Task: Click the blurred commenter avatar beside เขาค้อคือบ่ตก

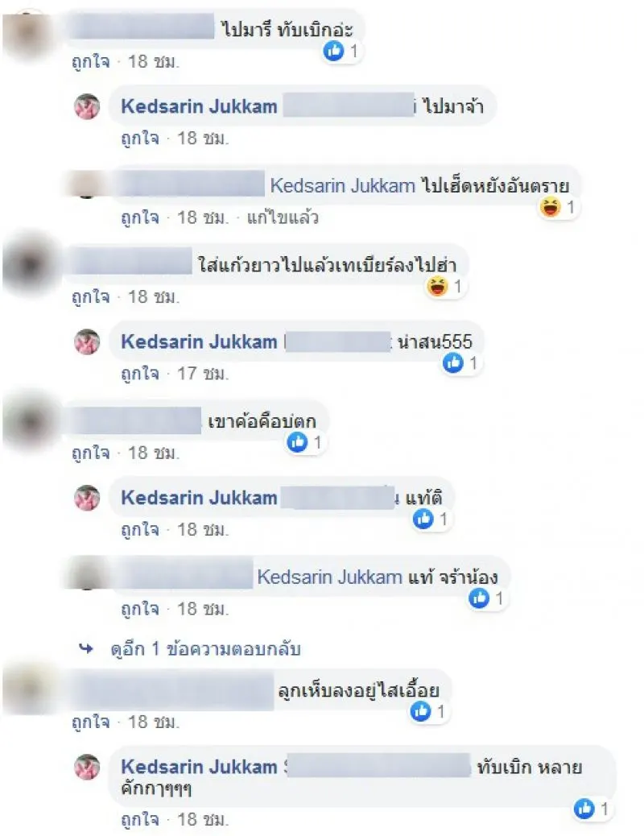Action: [x=29, y=422]
